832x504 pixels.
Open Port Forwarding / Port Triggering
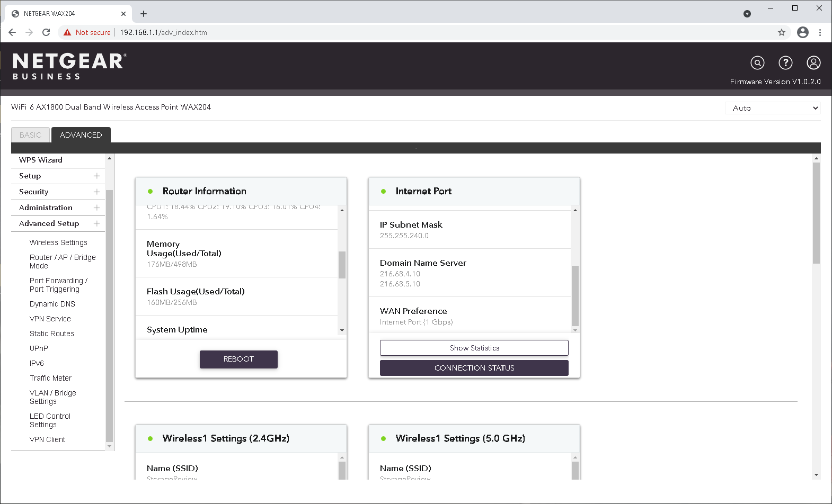click(58, 285)
